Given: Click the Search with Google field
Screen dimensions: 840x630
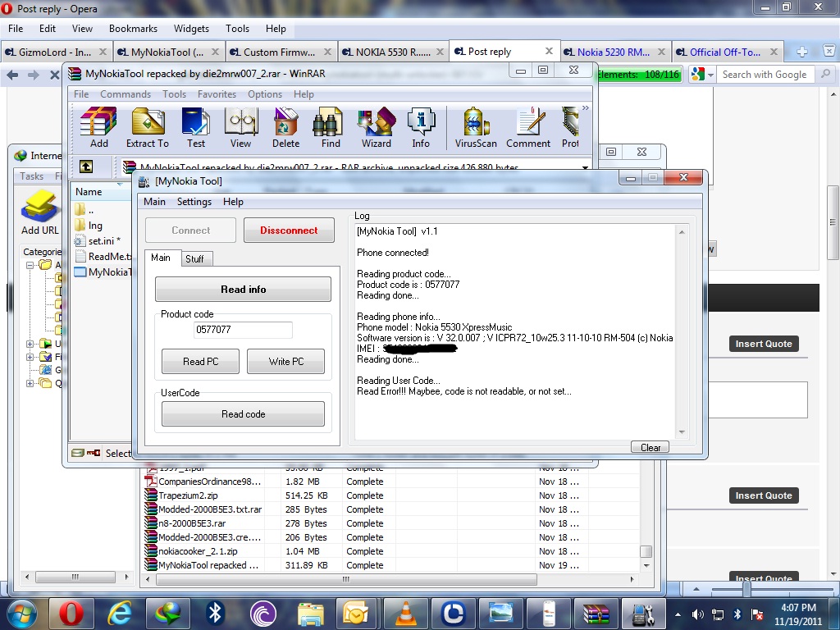Looking at the screenshot, I should pos(766,75).
